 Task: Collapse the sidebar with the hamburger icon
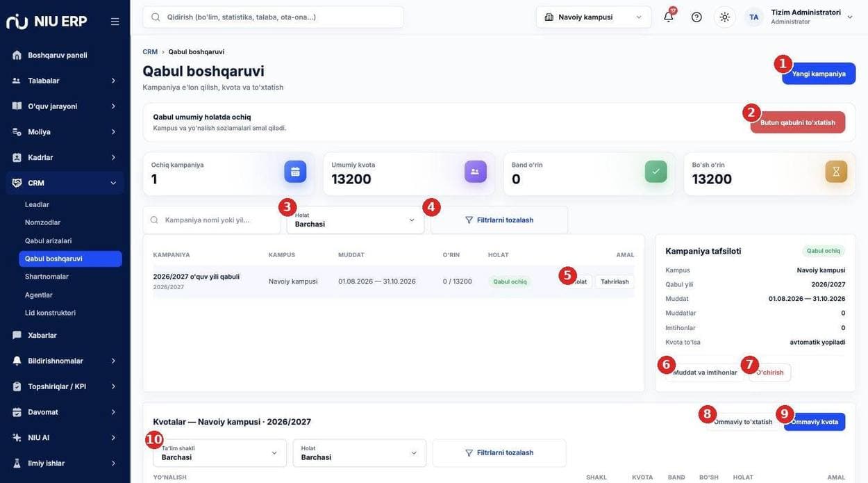pos(115,22)
